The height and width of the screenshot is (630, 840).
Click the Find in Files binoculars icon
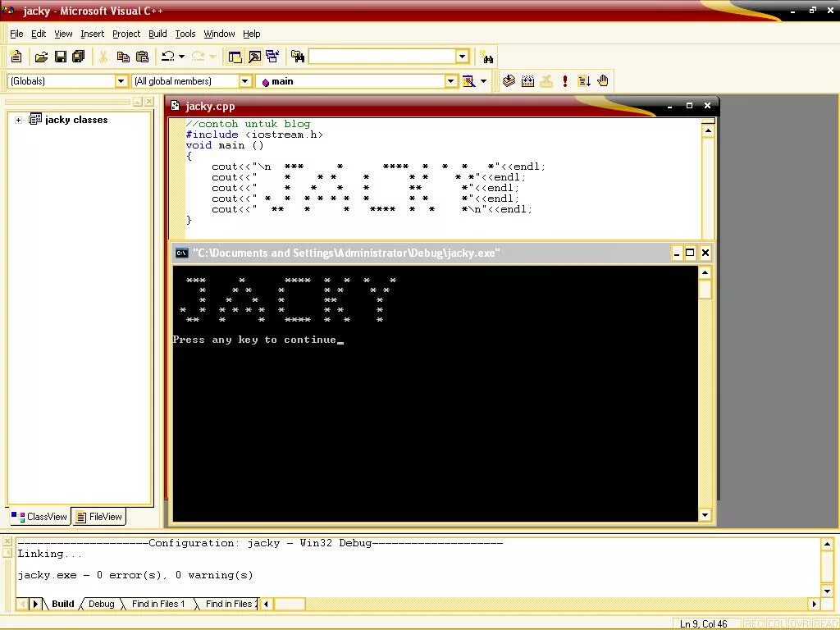[x=297, y=57]
